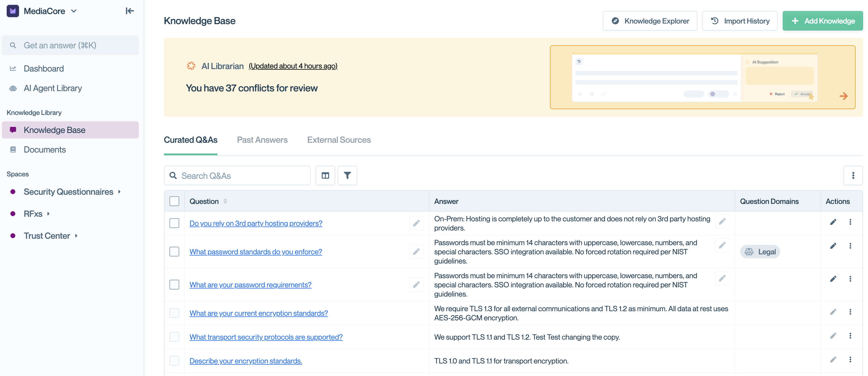Edit the 3rd party hosting question inline pencil

[416, 223]
